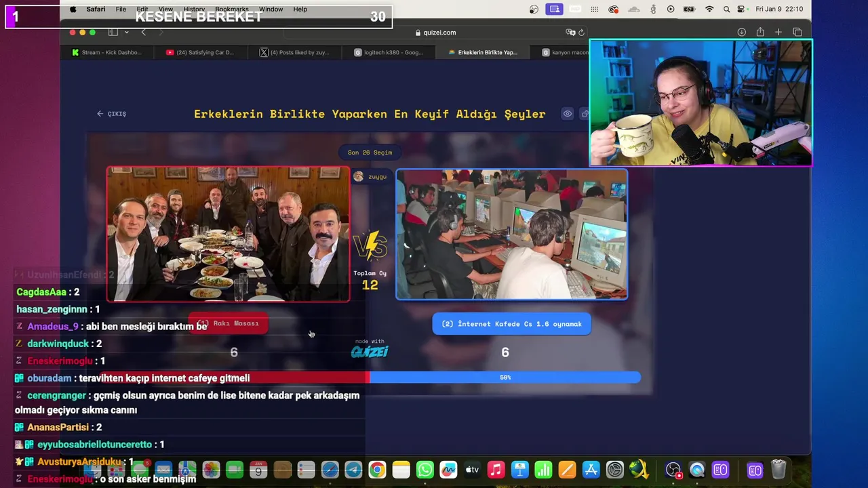Open Apple TV from the dock
868x488 pixels.
click(472, 470)
